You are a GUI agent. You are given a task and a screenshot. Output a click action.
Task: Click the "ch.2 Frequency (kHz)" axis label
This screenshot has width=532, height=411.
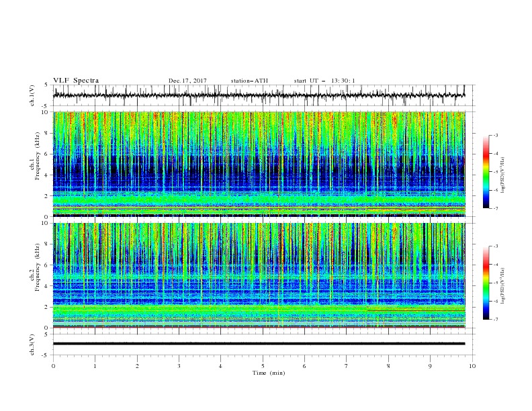(x=35, y=267)
